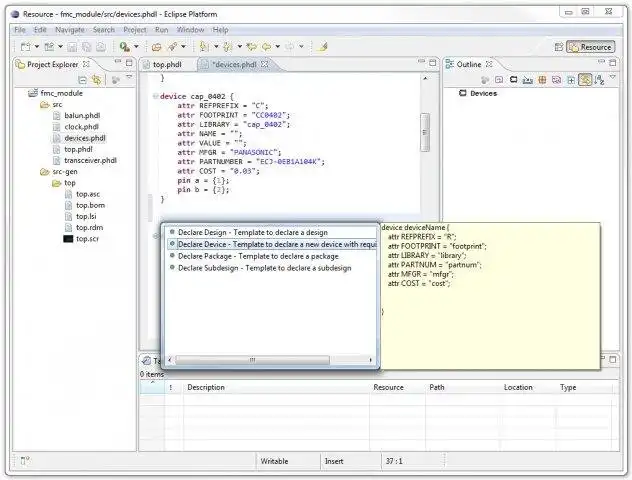
Task: Toggle Link with Editor in Project Explorer
Action: (x=97, y=79)
